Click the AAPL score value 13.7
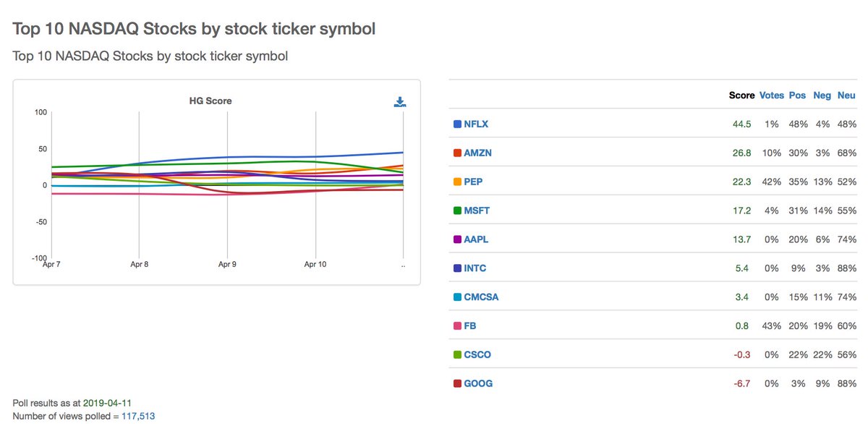Viewport: 868px width, 424px height. [x=742, y=239]
